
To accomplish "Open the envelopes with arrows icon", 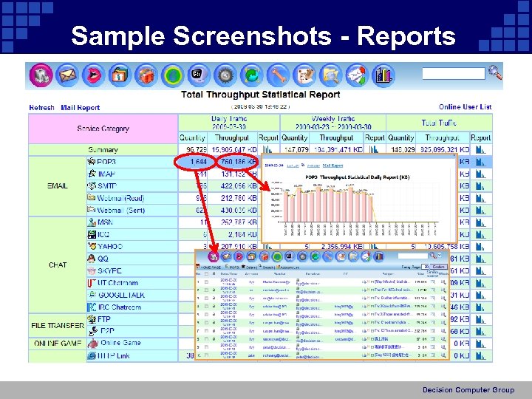I will (357, 75).
